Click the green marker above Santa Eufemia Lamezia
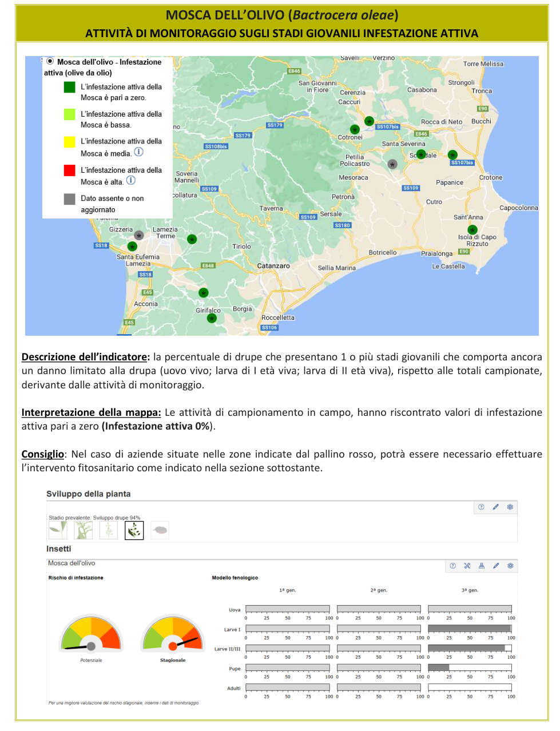This screenshot has width=560, height=731. (132, 247)
